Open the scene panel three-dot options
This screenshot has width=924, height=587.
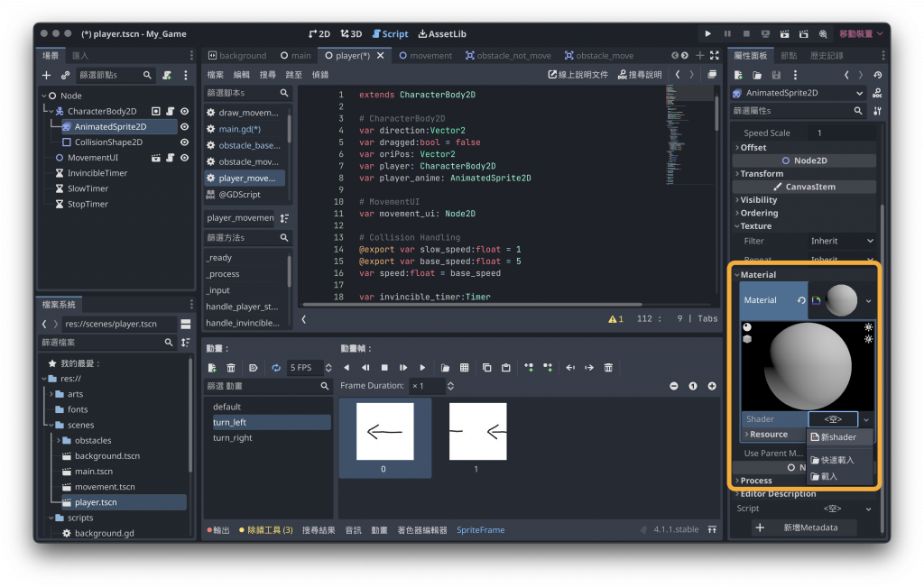point(186,75)
